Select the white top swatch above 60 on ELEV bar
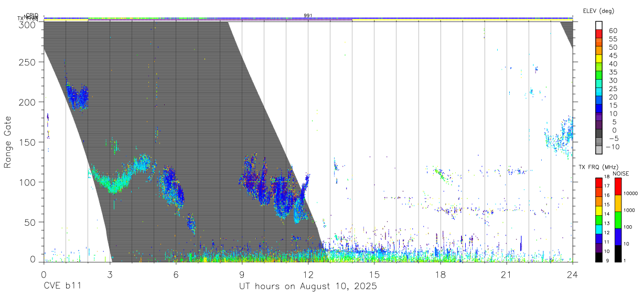644x297 pixels. click(x=599, y=26)
